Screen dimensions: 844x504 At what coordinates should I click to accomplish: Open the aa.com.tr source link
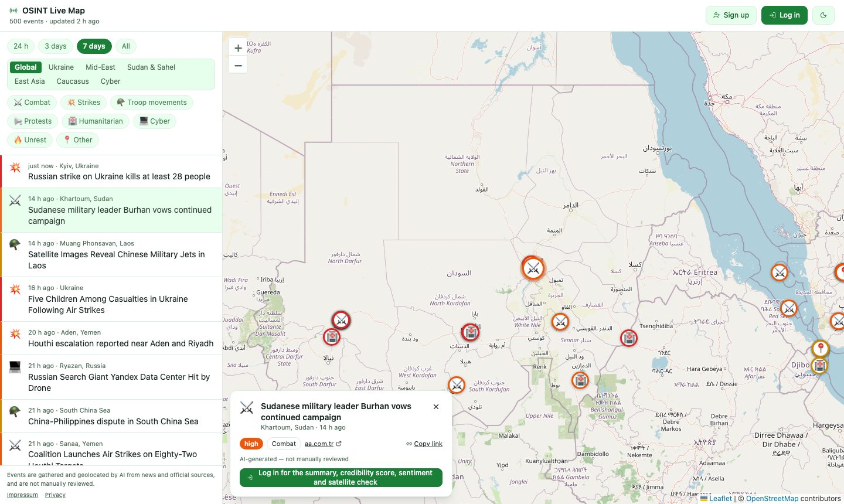click(323, 444)
